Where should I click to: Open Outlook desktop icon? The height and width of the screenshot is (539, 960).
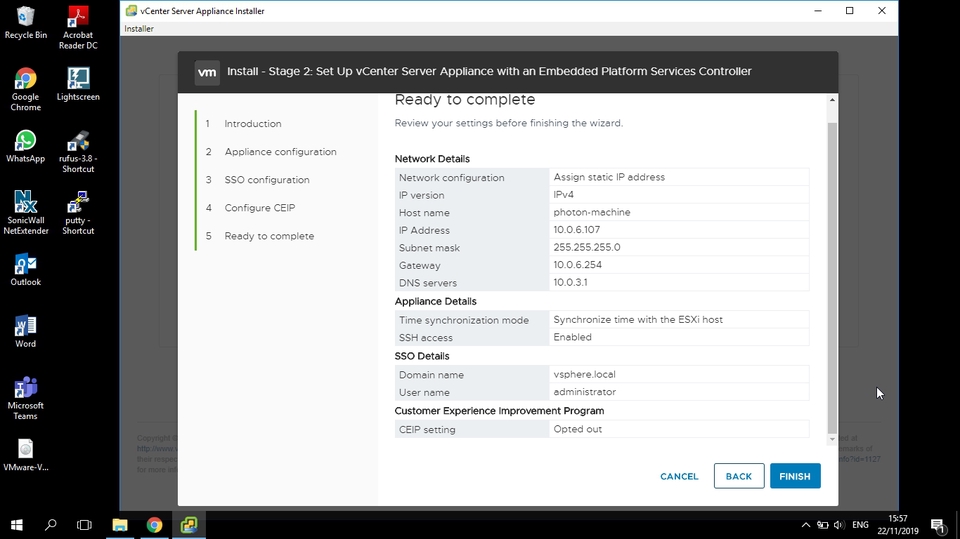coord(26,270)
